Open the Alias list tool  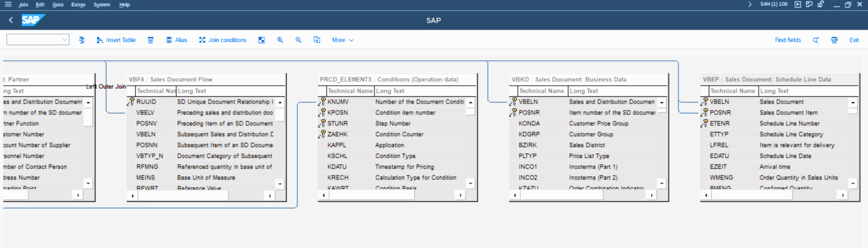pyautogui.click(x=177, y=40)
